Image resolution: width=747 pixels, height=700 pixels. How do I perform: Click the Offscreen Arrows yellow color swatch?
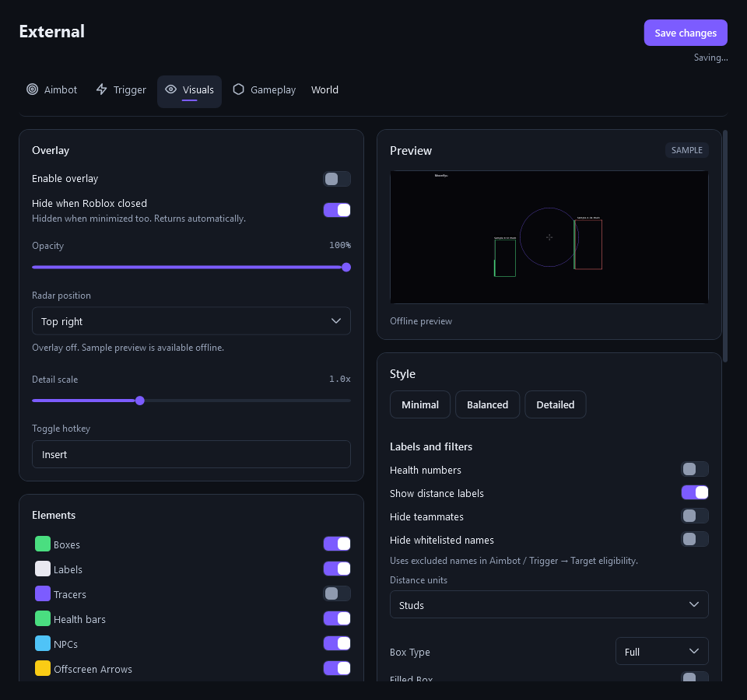click(43, 668)
